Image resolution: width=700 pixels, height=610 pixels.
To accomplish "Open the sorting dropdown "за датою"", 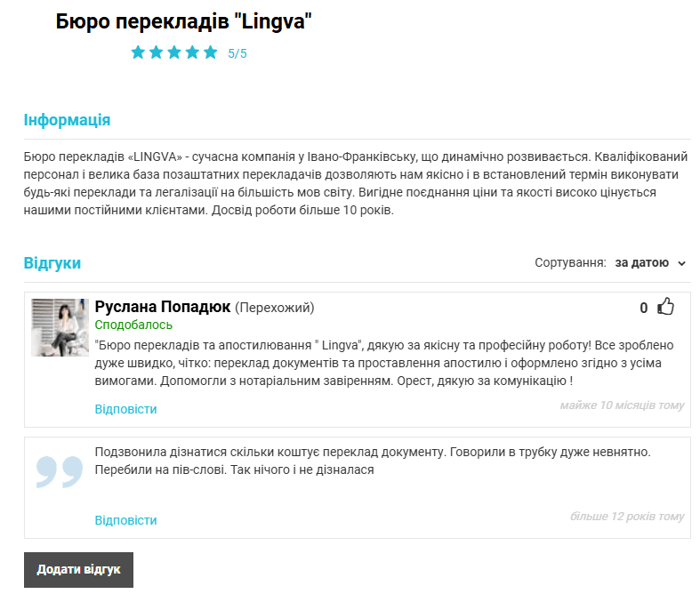I will click(x=650, y=263).
